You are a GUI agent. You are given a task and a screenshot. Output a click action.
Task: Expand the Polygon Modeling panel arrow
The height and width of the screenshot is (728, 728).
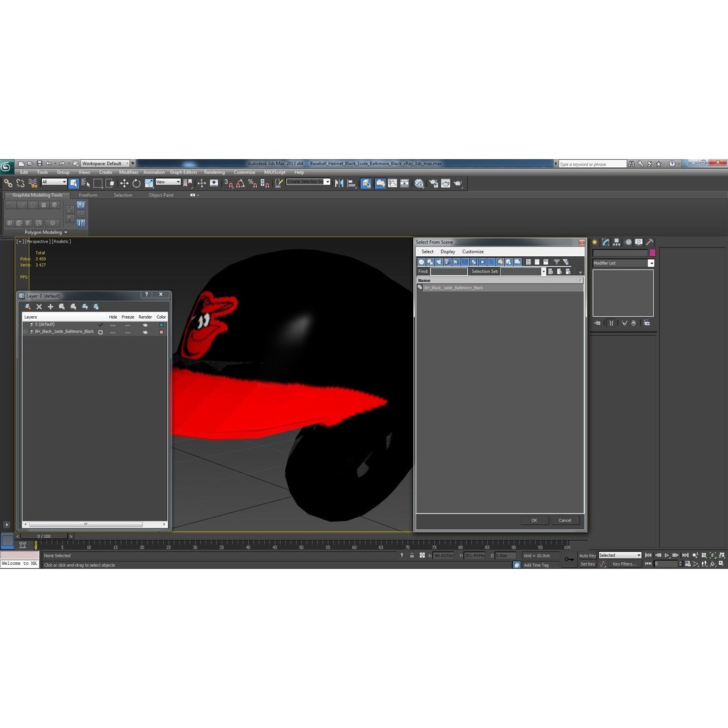pyautogui.click(x=66, y=232)
